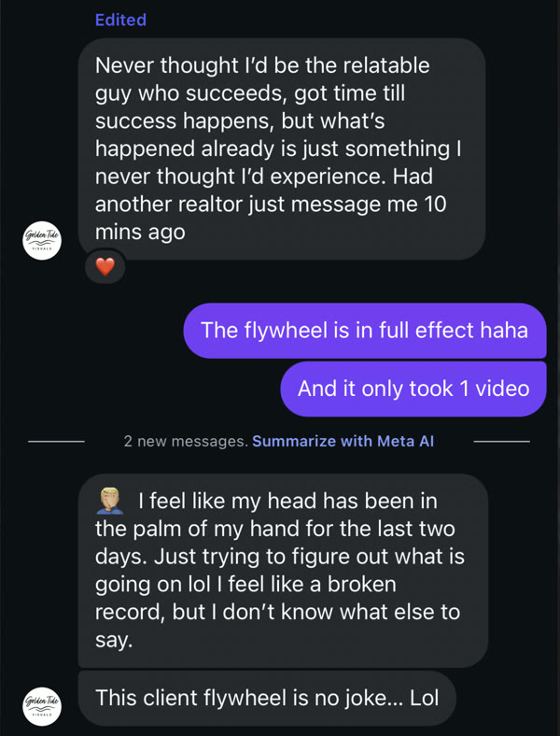Select "The flywheel is in full effect" bubble
The width and height of the screenshot is (560, 736).
click(364, 330)
